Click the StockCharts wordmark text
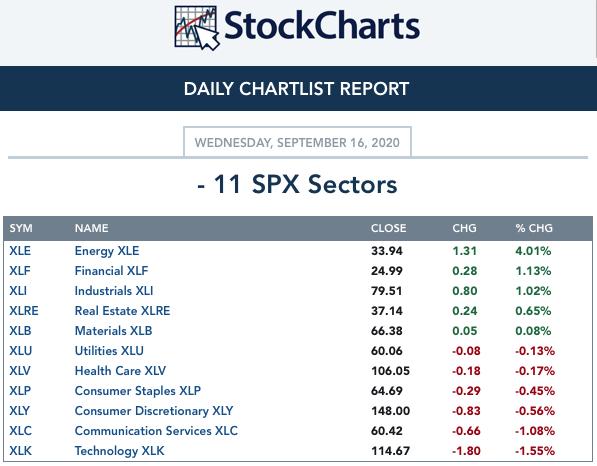Image resolution: width=597 pixels, height=466 pixels. pyautogui.click(x=322, y=26)
